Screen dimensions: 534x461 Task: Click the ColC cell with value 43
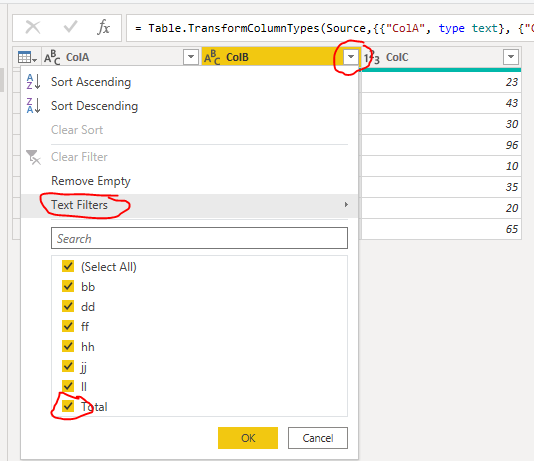click(441, 103)
